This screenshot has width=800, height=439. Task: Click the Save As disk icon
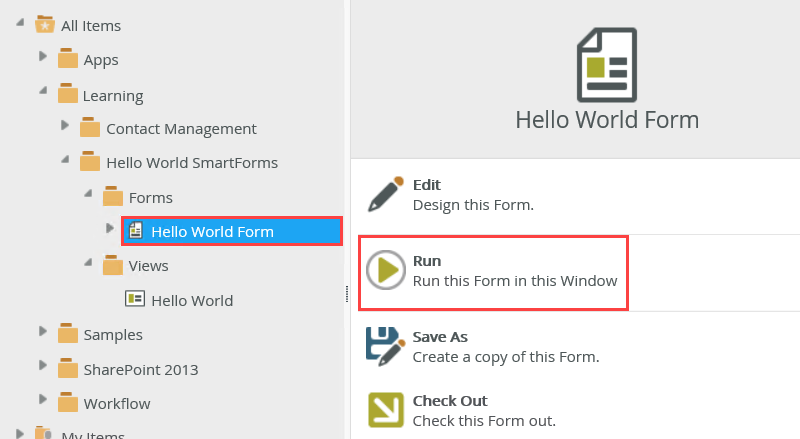click(x=385, y=346)
